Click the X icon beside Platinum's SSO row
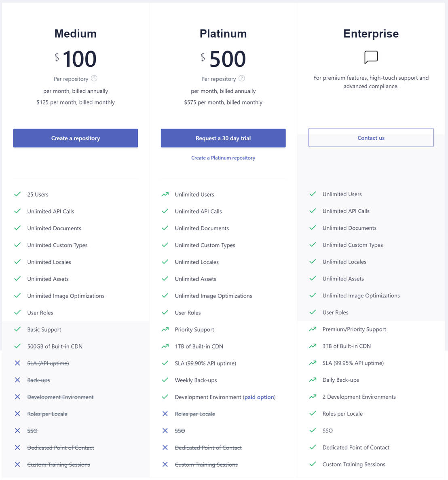Screen dimensions: 448x480 165,431
